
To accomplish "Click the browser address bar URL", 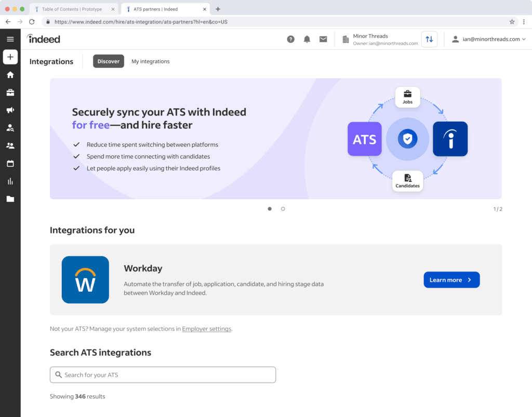I will (141, 22).
